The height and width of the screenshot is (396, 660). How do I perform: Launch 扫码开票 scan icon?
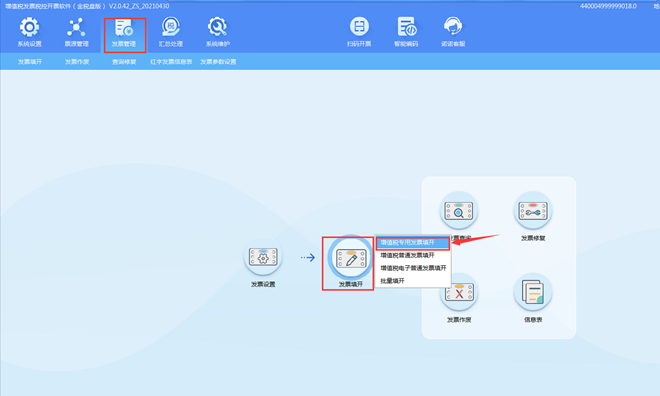(359, 27)
